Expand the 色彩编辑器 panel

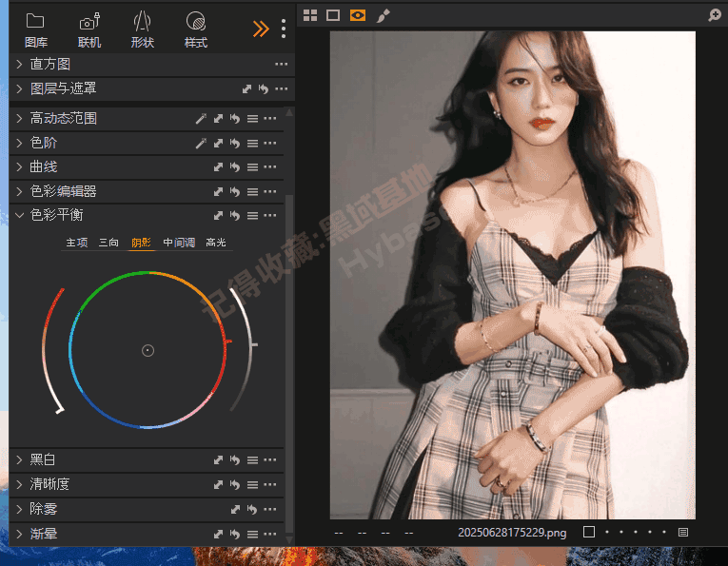tap(19, 191)
